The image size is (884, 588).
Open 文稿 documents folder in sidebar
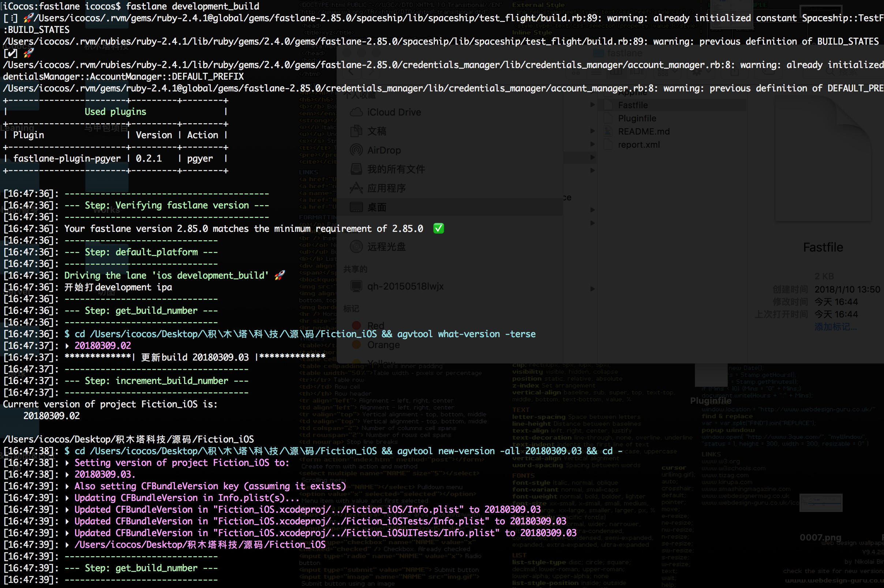coord(377,131)
